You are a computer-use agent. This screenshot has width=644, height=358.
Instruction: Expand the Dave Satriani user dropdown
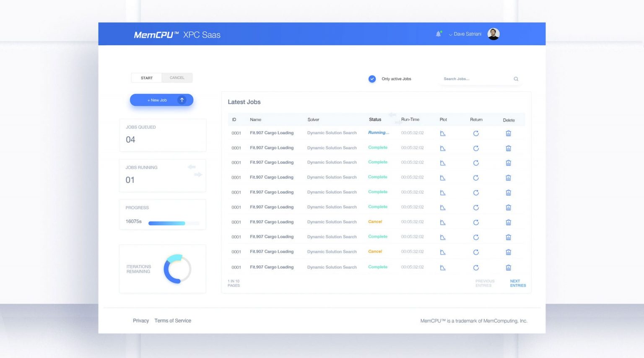point(465,34)
